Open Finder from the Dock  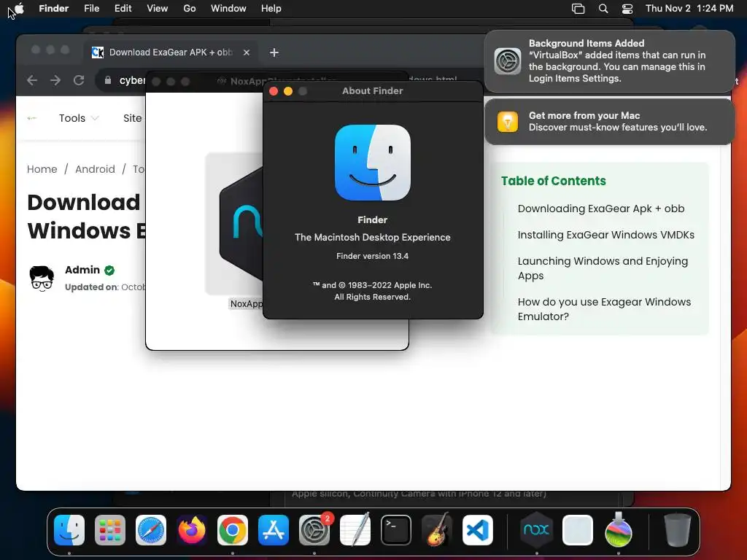69,530
